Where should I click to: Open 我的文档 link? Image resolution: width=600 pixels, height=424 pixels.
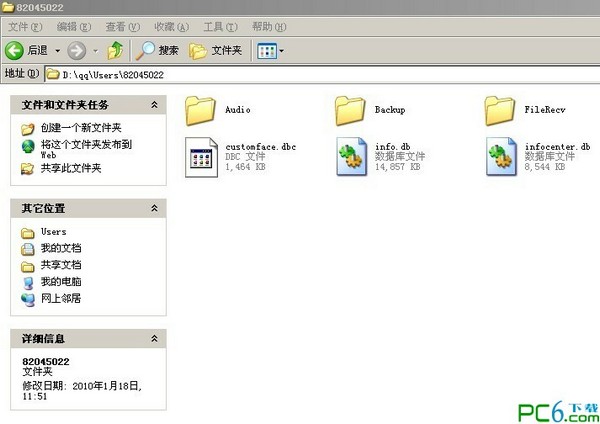click(61, 248)
